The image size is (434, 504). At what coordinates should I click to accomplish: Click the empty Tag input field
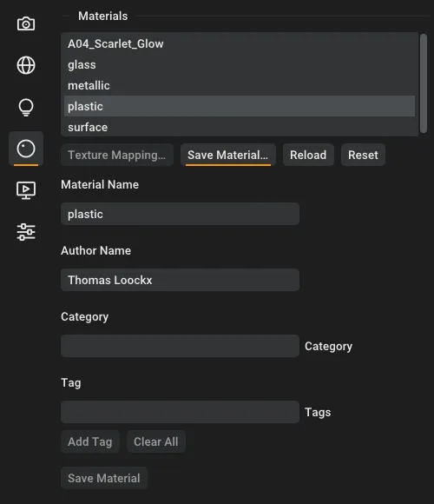(180, 412)
